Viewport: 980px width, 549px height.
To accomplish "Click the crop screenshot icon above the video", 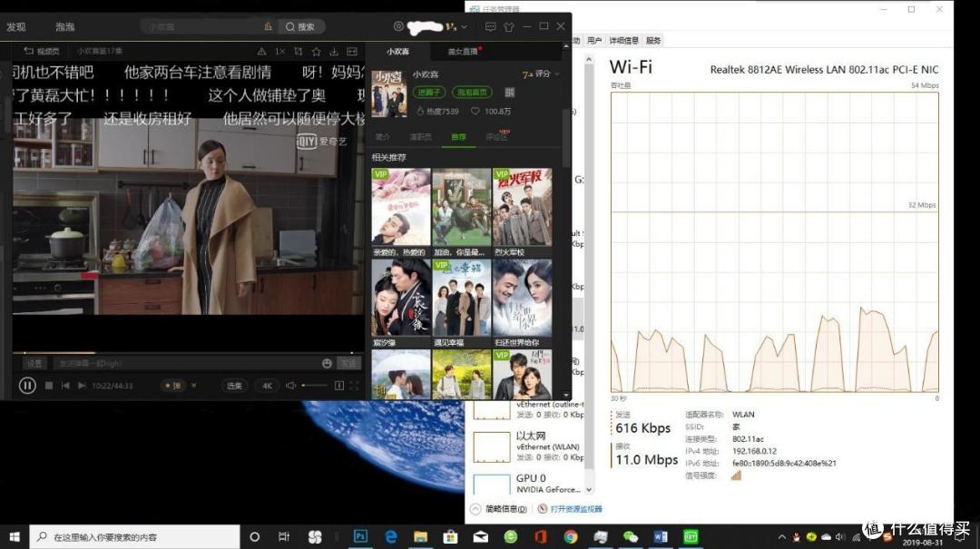I will pos(299,52).
